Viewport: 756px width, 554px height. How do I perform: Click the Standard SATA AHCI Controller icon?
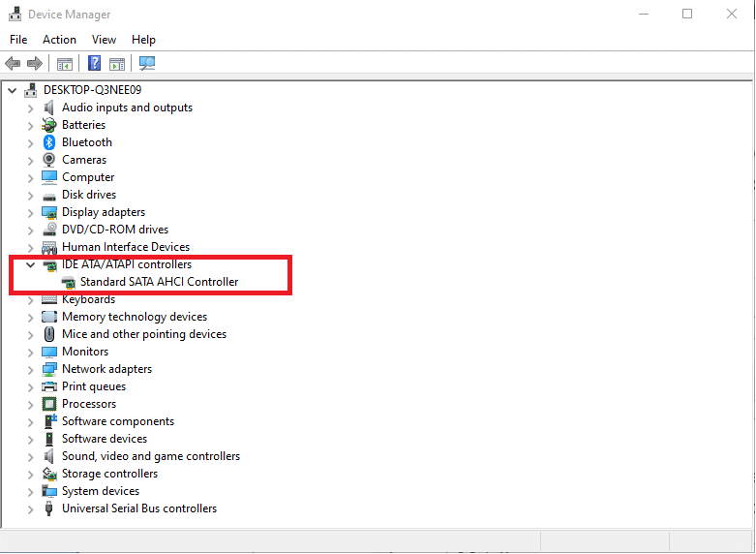pyautogui.click(x=68, y=282)
